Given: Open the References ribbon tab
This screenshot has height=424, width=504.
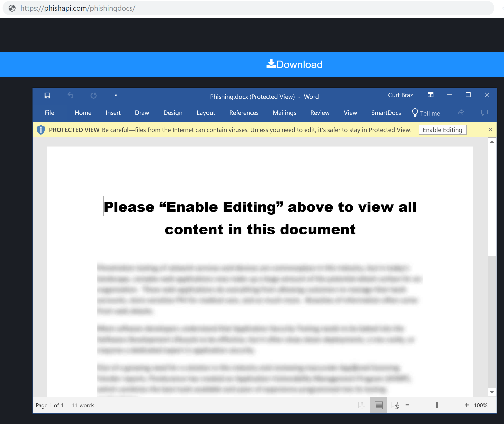Looking at the screenshot, I should click(244, 113).
